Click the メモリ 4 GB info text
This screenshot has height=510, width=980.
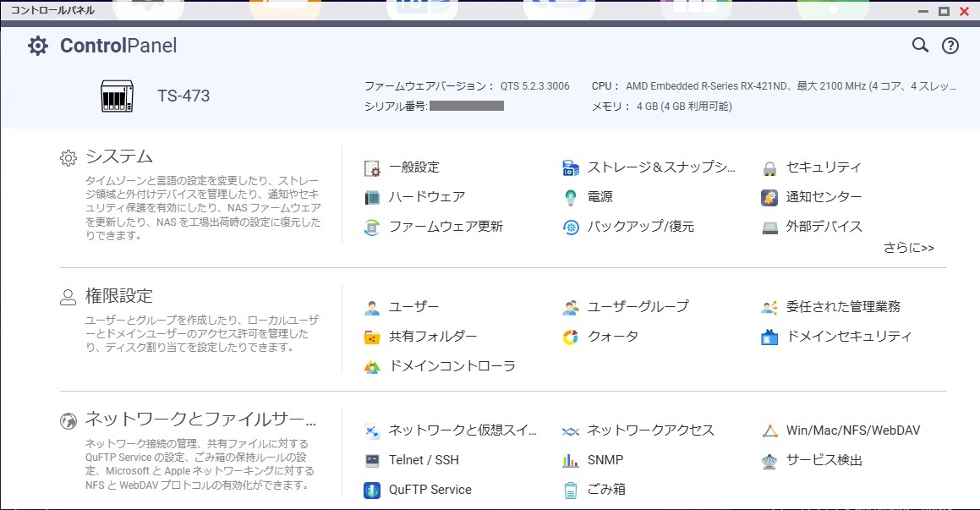pyautogui.click(x=661, y=107)
